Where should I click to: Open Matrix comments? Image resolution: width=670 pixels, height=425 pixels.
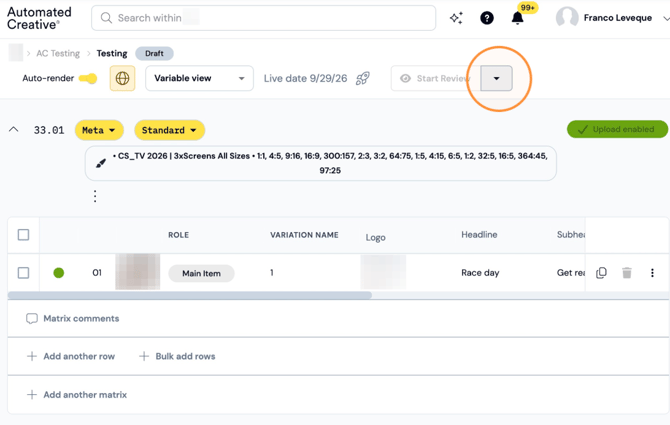pos(73,319)
